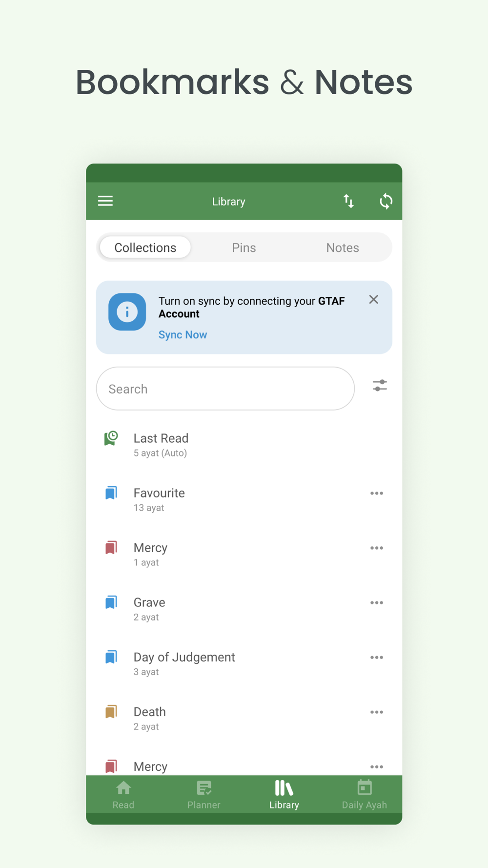Tap the sort arrows icon
This screenshot has width=488, height=868.
pyautogui.click(x=348, y=201)
